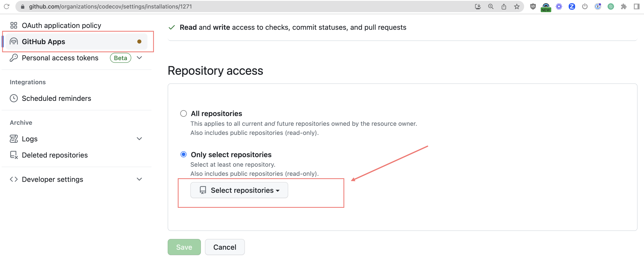Click the browser address bar URL

110,6
